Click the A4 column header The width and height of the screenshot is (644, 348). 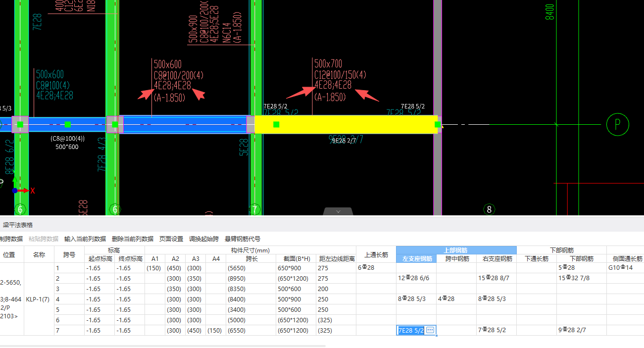(216, 258)
